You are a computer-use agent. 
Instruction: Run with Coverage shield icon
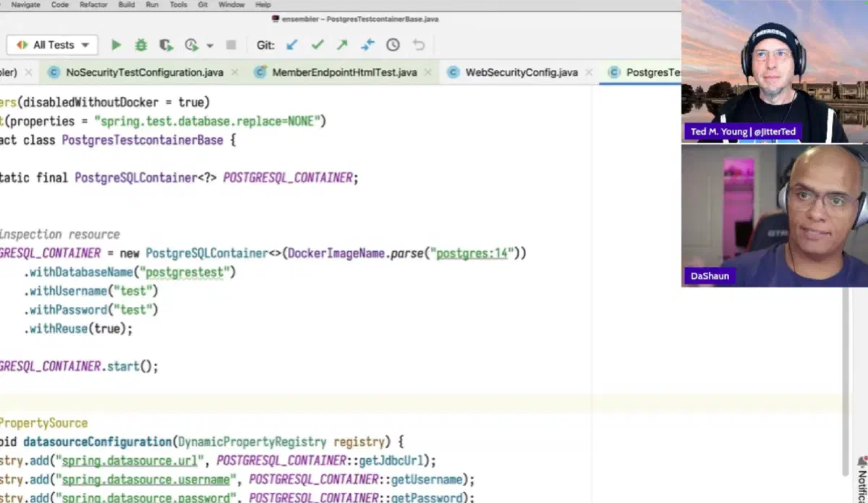[166, 45]
